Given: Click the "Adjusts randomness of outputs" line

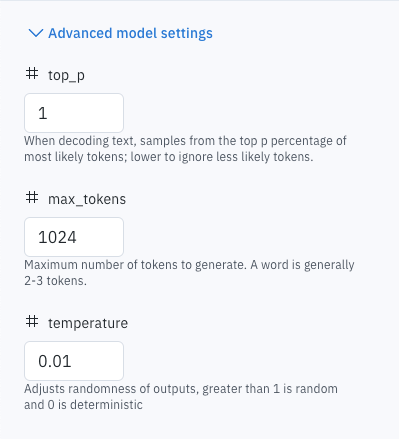Looking at the screenshot, I should 181,389.
